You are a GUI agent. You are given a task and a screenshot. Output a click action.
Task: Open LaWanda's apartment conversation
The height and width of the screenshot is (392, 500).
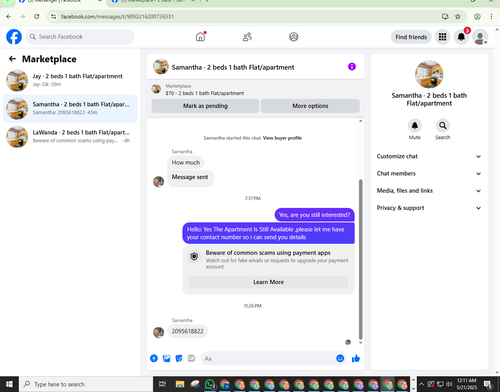70,137
